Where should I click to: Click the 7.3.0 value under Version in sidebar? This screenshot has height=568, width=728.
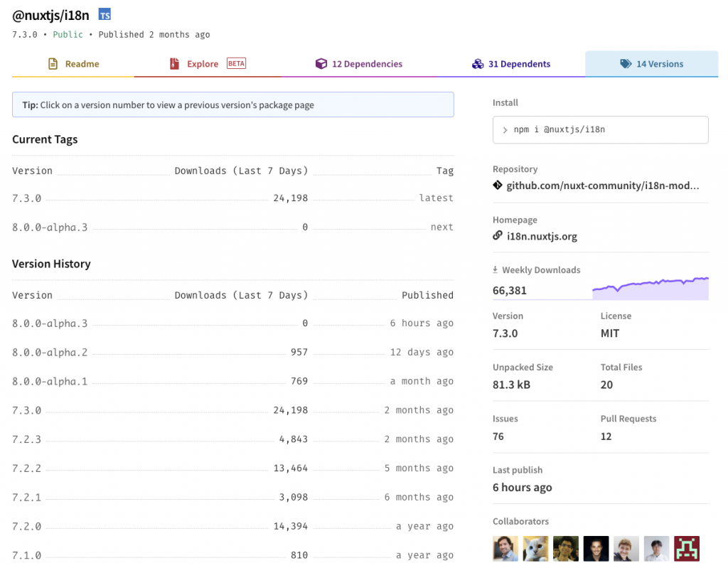[505, 333]
